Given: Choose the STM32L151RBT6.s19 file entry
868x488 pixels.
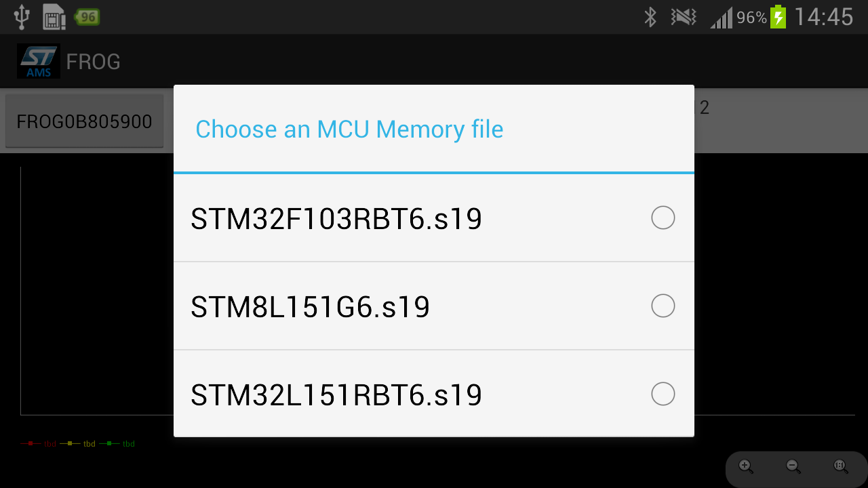Looking at the screenshot, I should pyautogui.click(x=336, y=394).
